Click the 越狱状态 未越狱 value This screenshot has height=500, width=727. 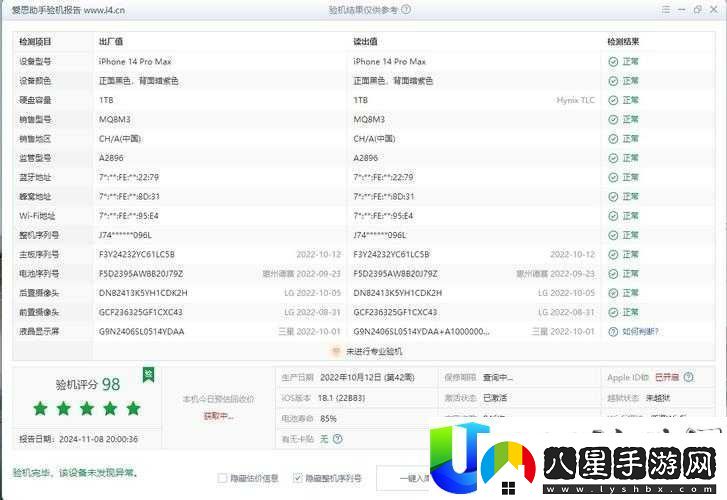(658, 398)
